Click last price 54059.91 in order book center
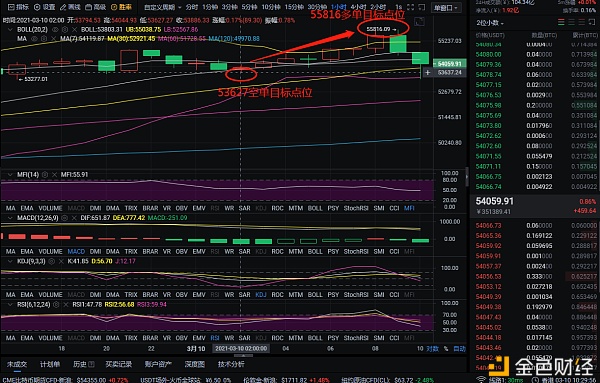Screen dimensions: 600x383 pos(495,201)
